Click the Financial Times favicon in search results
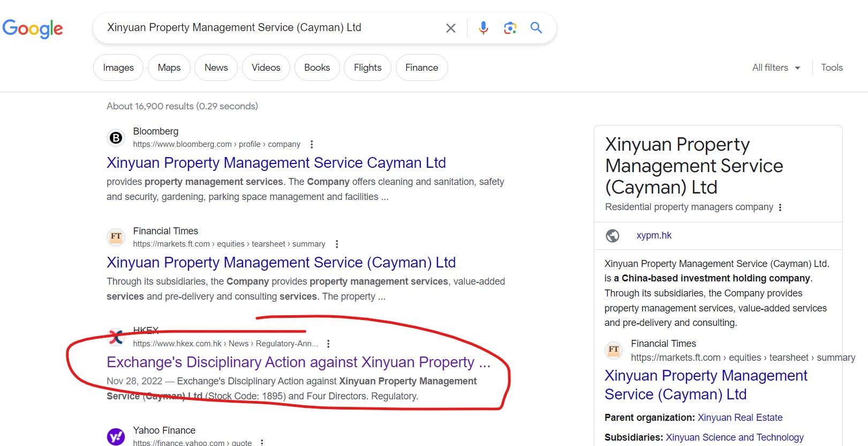Screen dimensions: 868x446 pyautogui.click(x=116, y=237)
